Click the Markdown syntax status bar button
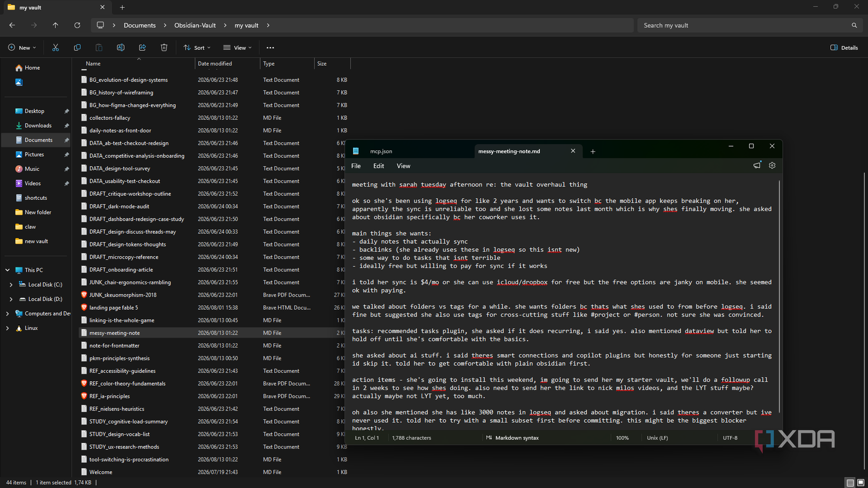Viewport: 868px width, 488px height. pyautogui.click(x=512, y=438)
